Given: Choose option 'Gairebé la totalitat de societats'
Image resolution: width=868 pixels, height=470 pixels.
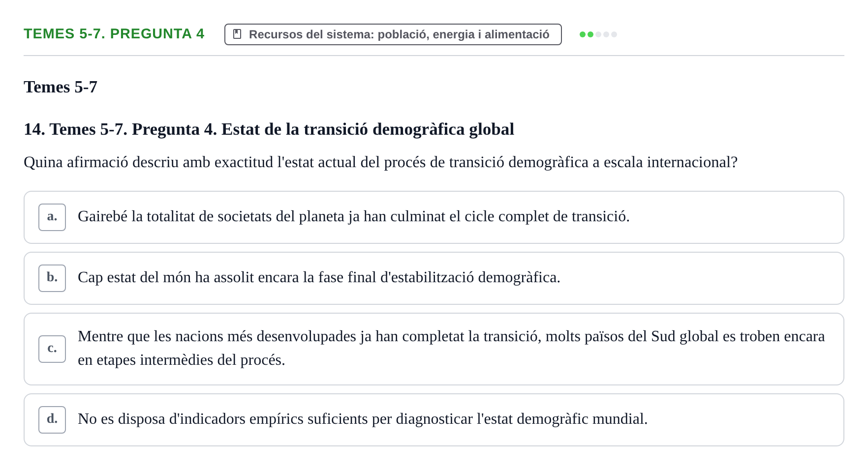Looking at the screenshot, I should (x=434, y=217).
